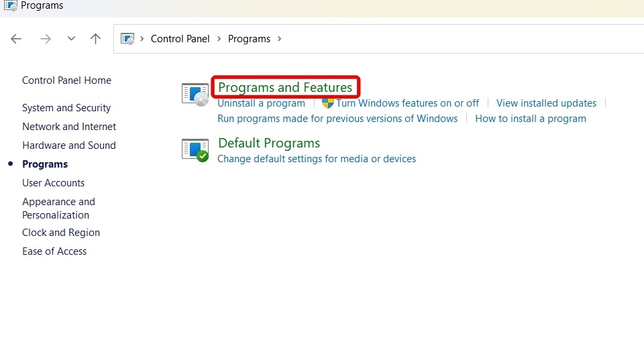
Task: Open Control Panel Home
Action: (x=66, y=80)
